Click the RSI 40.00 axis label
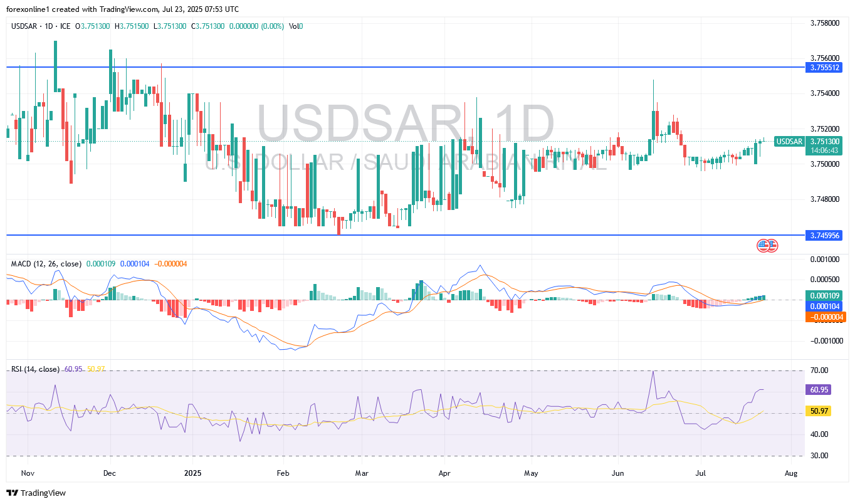This screenshot has height=504, width=855. pyautogui.click(x=819, y=434)
